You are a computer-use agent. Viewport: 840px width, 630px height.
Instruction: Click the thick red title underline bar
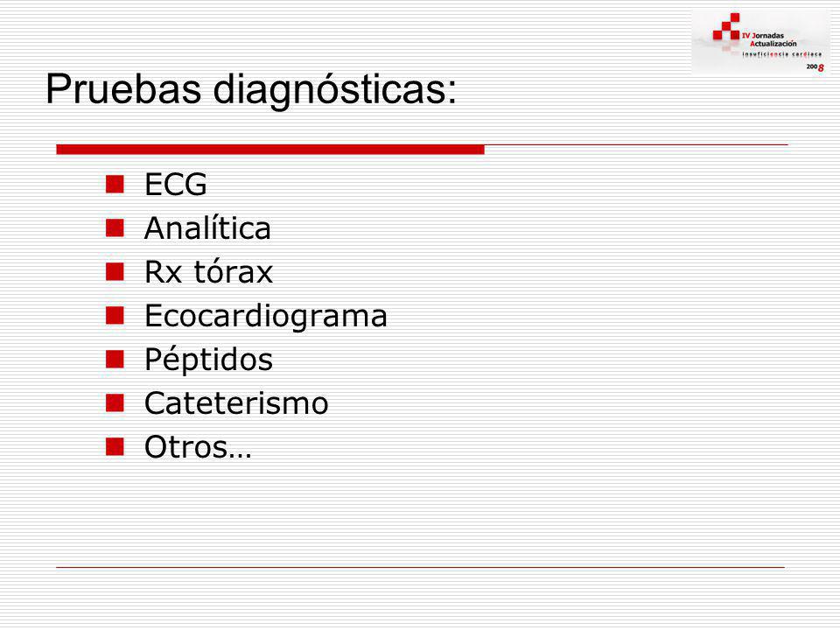point(270,150)
